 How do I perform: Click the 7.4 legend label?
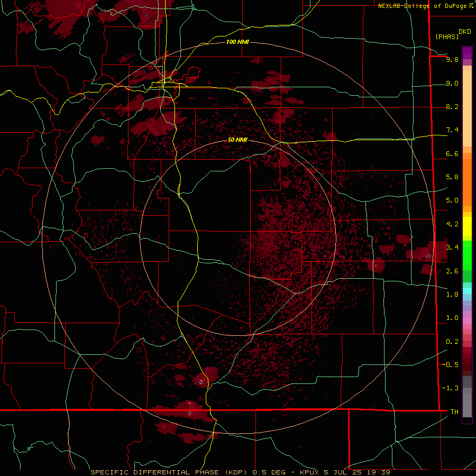(x=452, y=130)
